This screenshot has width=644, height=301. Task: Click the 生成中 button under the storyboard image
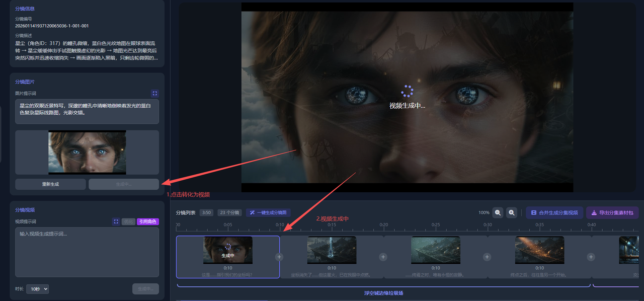click(124, 184)
